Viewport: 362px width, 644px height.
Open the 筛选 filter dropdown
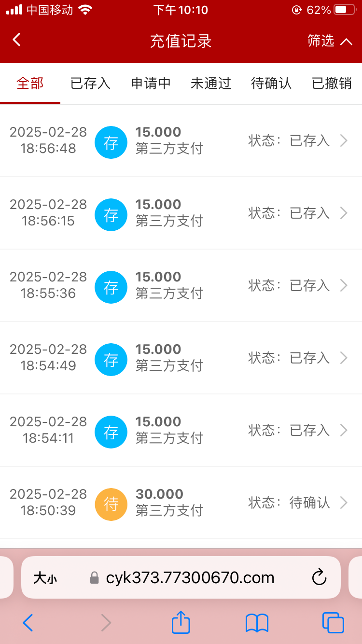[330, 41]
